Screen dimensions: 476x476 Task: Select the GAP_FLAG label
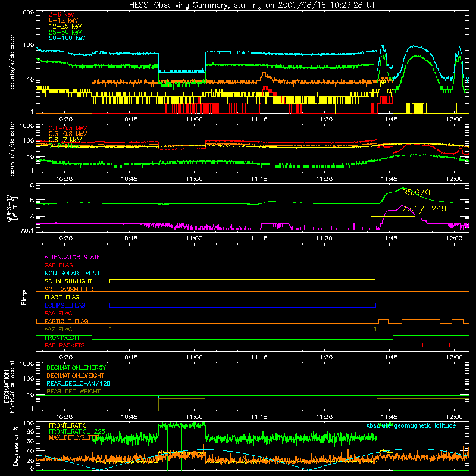(58, 265)
